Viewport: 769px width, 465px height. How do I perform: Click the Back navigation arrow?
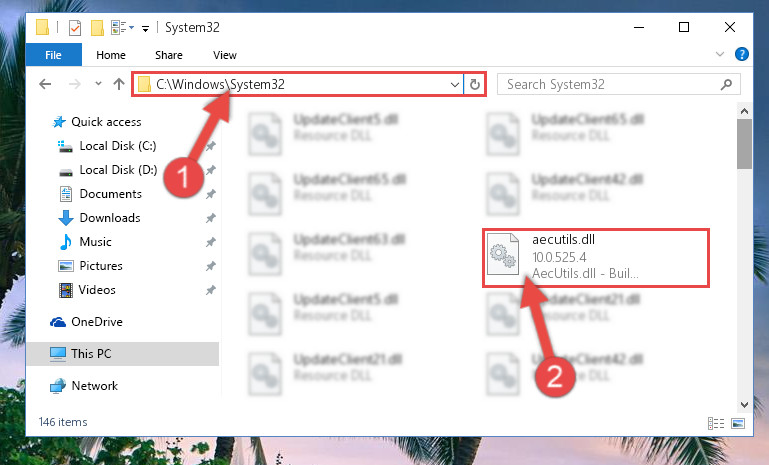45,84
